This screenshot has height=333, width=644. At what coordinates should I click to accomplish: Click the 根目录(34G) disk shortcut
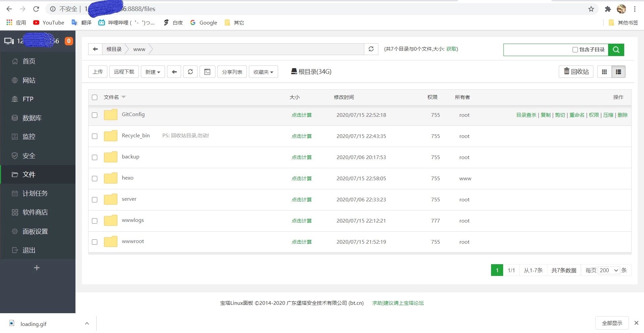[x=311, y=72]
